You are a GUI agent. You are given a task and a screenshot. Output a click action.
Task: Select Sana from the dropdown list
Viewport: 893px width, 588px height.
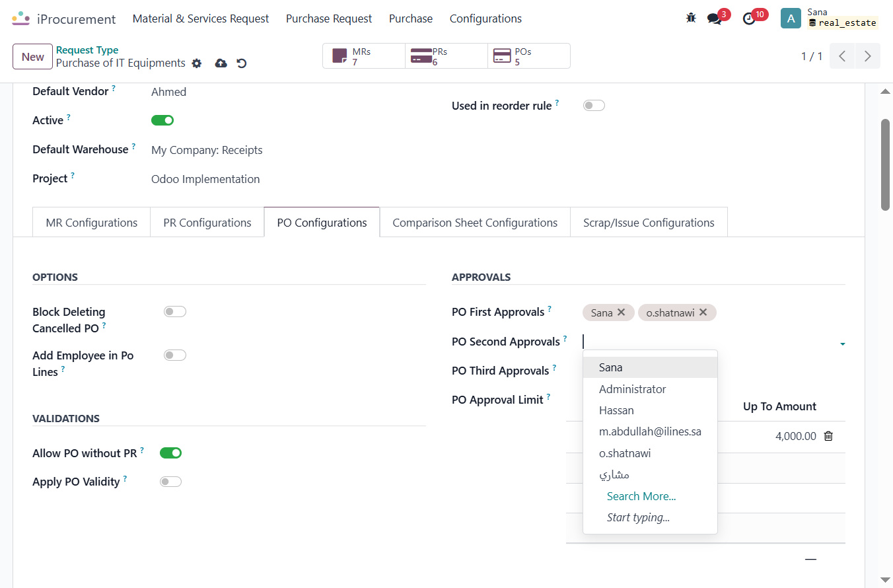point(650,367)
